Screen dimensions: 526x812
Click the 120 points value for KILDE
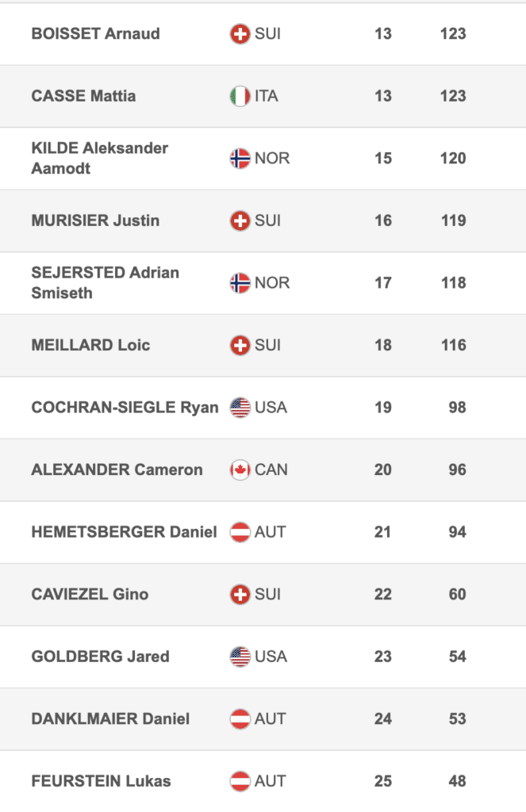pos(453,159)
